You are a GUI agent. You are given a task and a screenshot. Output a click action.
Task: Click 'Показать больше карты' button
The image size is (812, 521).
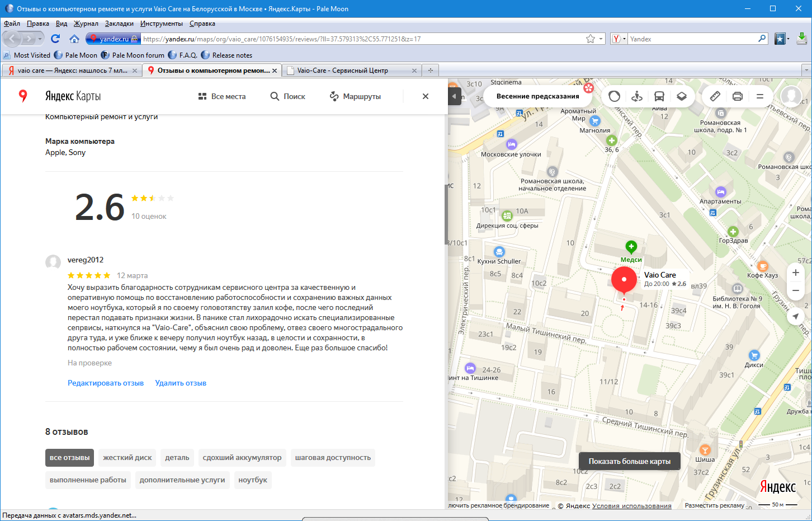pos(630,462)
